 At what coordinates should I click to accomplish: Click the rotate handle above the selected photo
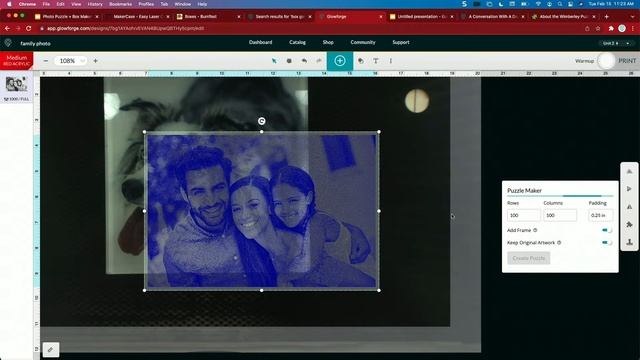[x=262, y=121]
